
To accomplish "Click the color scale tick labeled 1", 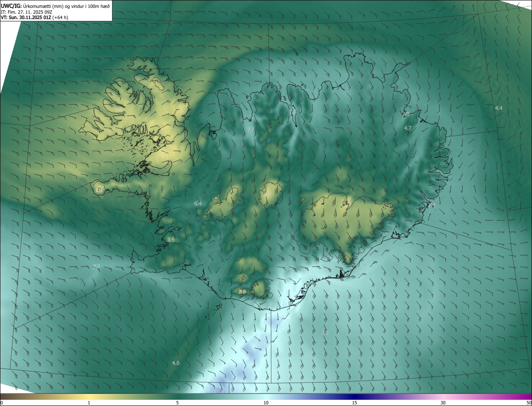I will [89, 403].
